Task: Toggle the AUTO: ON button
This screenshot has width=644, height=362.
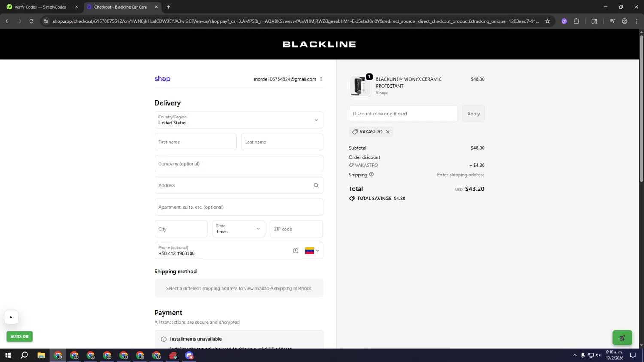Action: point(19,336)
